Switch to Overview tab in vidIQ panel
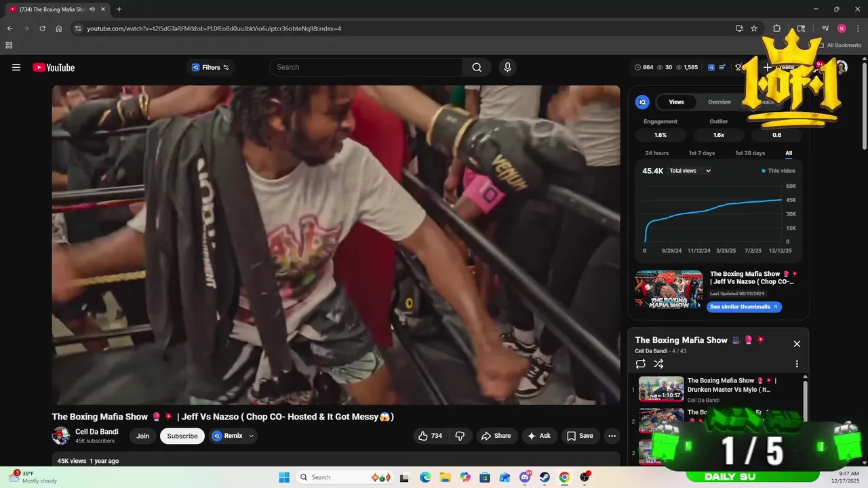The image size is (868, 488). coord(719,102)
